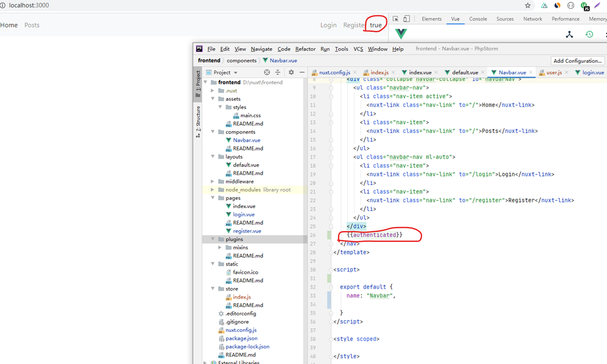Select .gitignore in the project tree

tap(237, 322)
